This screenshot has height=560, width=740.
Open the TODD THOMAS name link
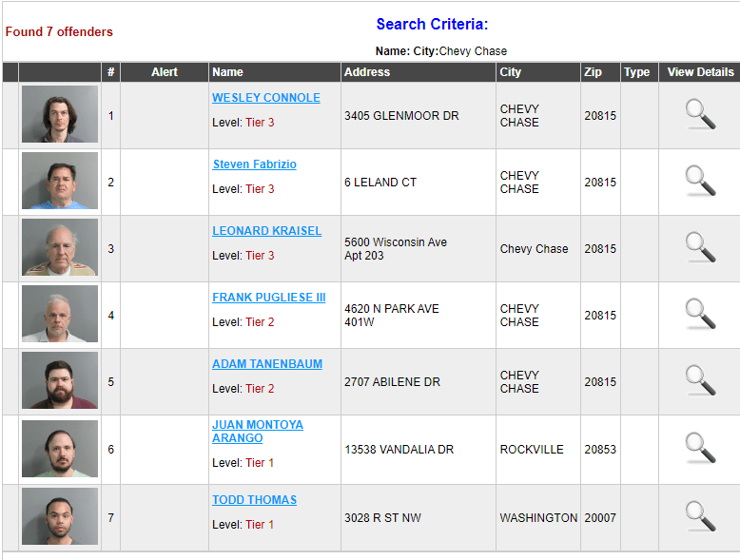[x=254, y=499]
